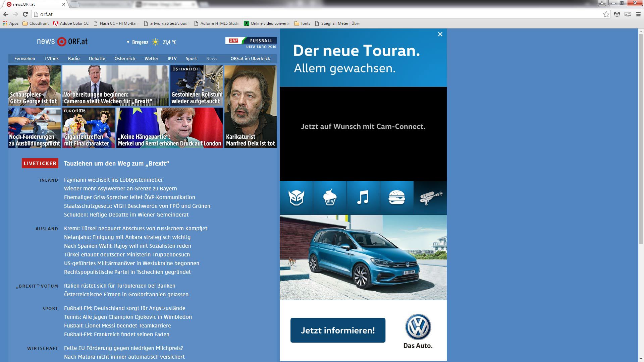Click the browser Forward arrow
Viewport: 644px width, 362px height.
(x=15, y=14)
